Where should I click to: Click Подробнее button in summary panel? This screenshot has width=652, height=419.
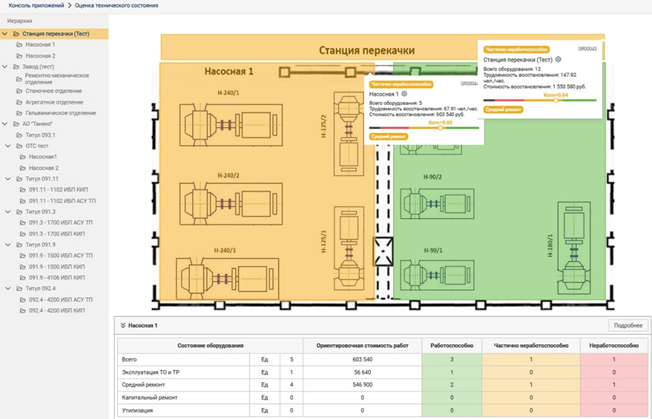[628, 325]
